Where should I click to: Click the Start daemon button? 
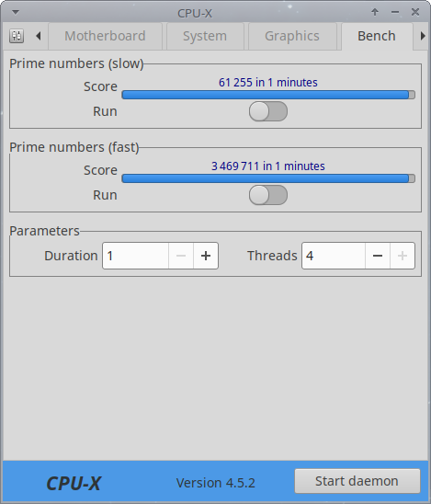(x=357, y=481)
